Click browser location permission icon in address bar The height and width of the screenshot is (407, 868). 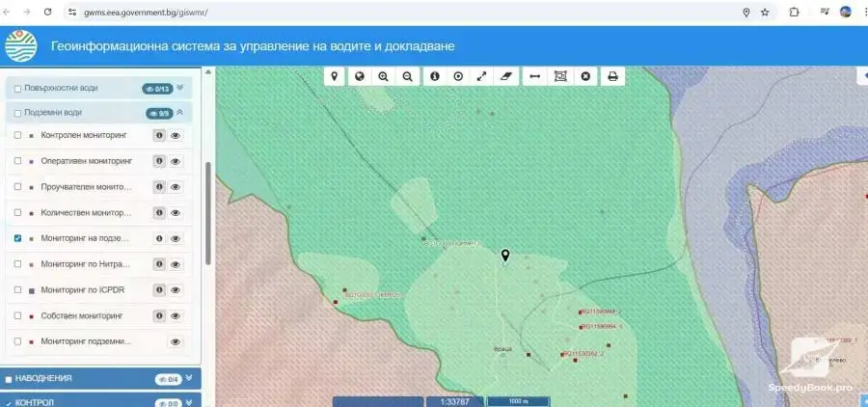coord(746,13)
